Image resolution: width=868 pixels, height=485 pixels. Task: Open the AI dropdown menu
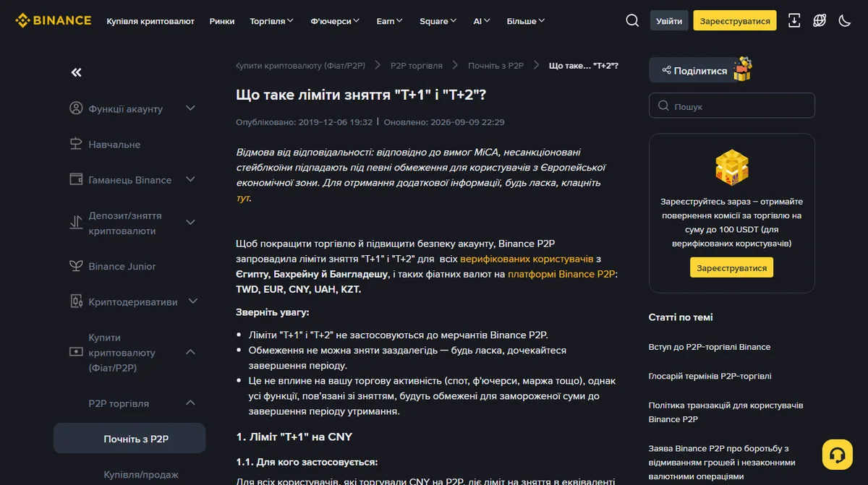(x=482, y=21)
